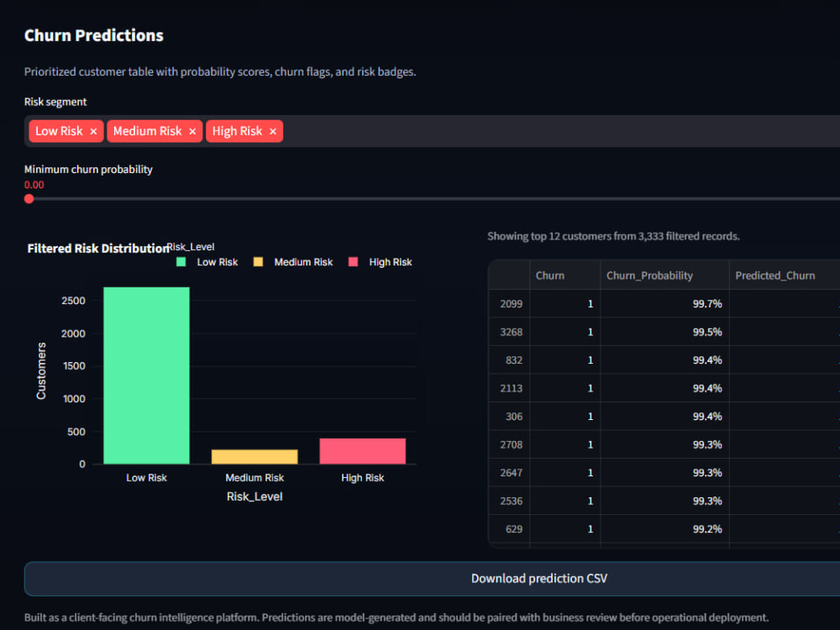Screen dimensions: 840x630
Task: Select row index 2708 in table
Action: pyautogui.click(x=509, y=444)
